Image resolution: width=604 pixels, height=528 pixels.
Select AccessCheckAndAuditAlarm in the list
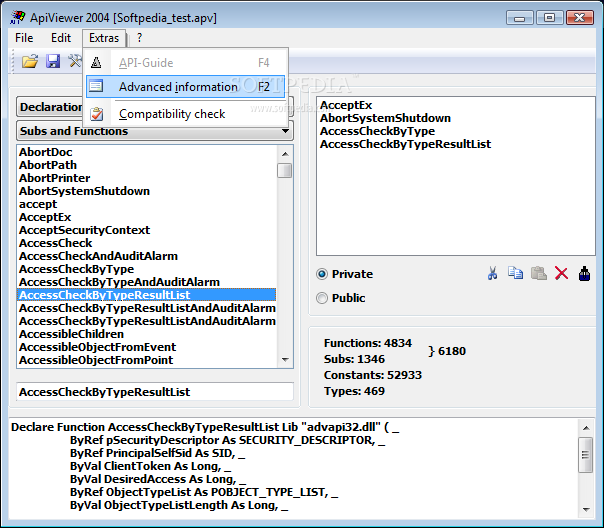pyautogui.click(x=98, y=256)
